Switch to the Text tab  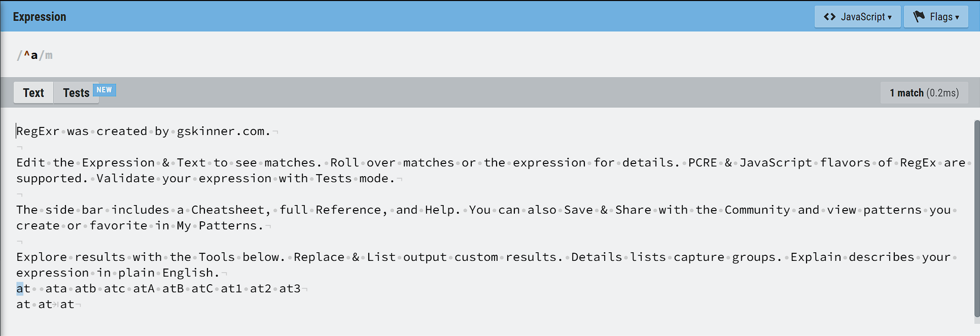[33, 93]
